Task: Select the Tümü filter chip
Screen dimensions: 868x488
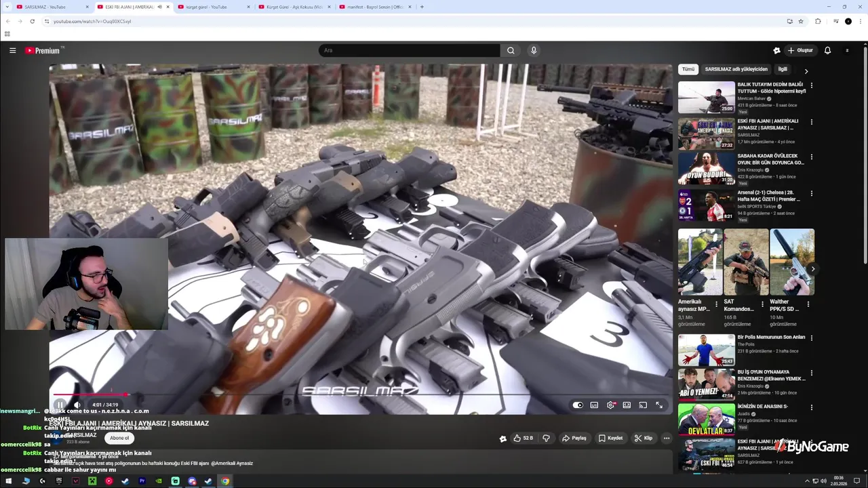Action: [688, 69]
